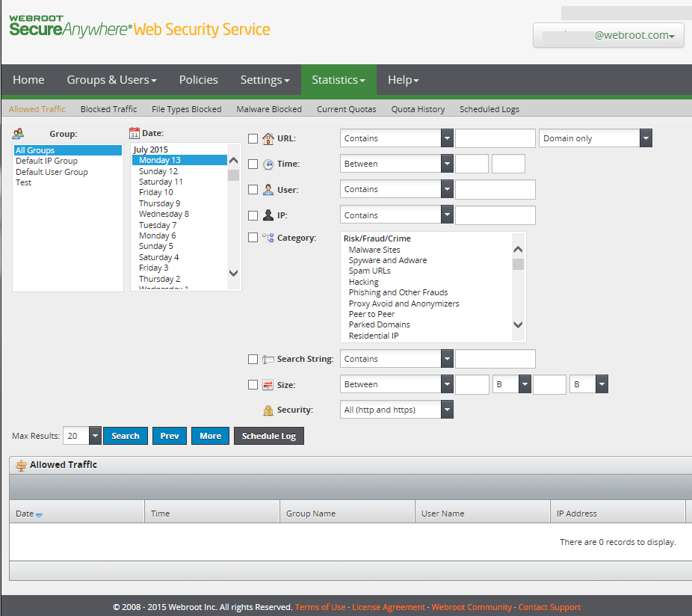
Task: Click the Search button
Action: (126, 436)
